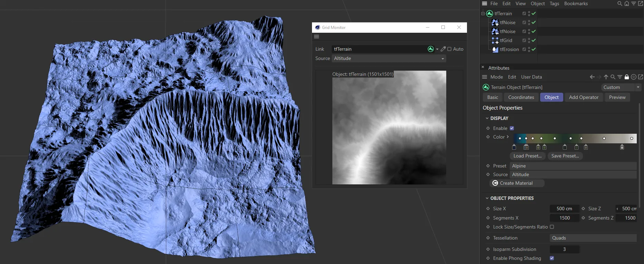Toggle Lock Size/Segments Ratio checkbox
This screenshot has width=644, height=264.
point(552,227)
